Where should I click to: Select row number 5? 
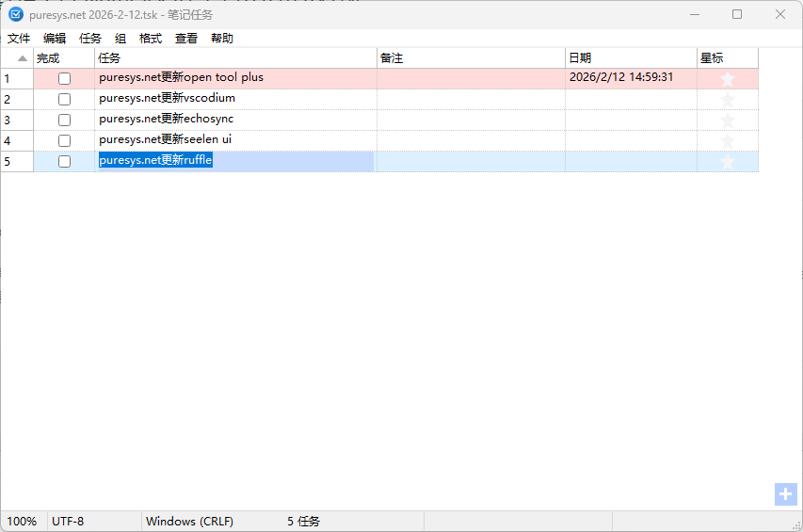click(x=17, y=162)
